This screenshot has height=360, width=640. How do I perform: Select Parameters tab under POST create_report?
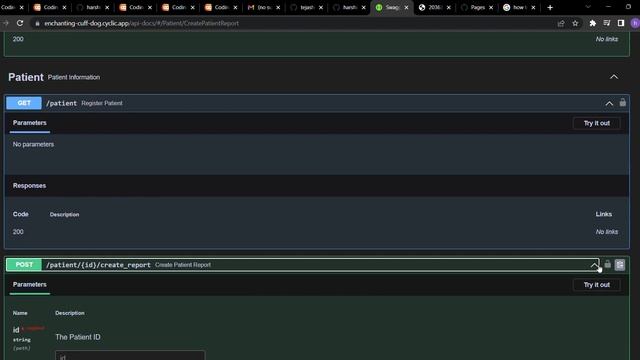(x=29, y=284)
